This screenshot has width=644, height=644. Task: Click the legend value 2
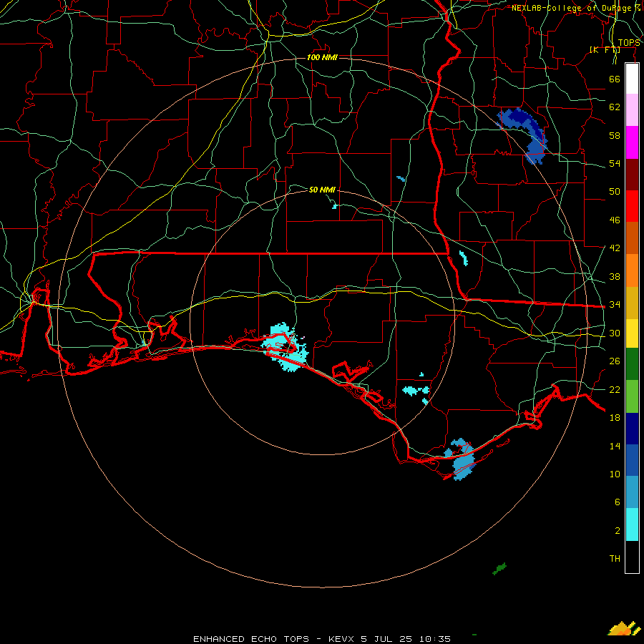[x=617, y=531]
